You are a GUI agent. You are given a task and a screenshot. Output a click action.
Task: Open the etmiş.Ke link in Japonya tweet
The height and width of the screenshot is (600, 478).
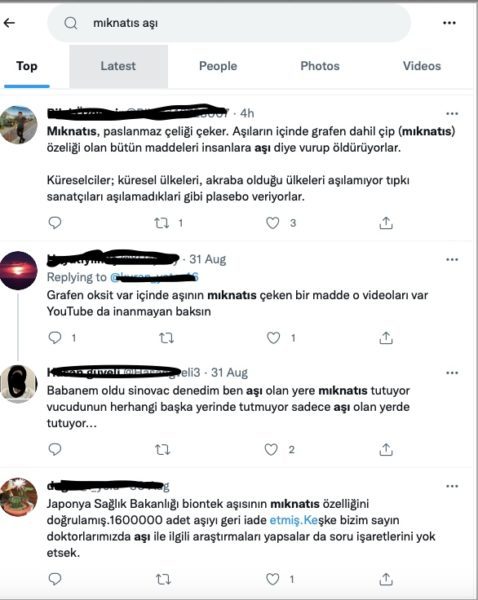(x=294, y=520)
